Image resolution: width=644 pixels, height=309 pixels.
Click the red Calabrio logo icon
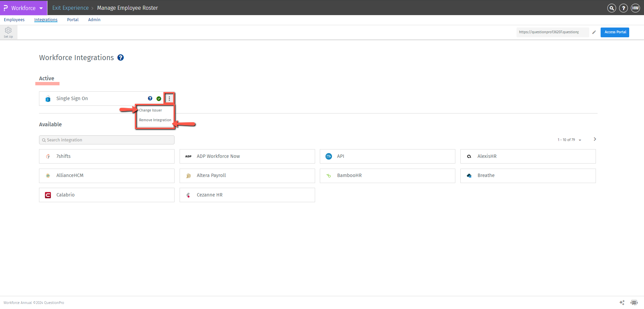click(48, 195)
